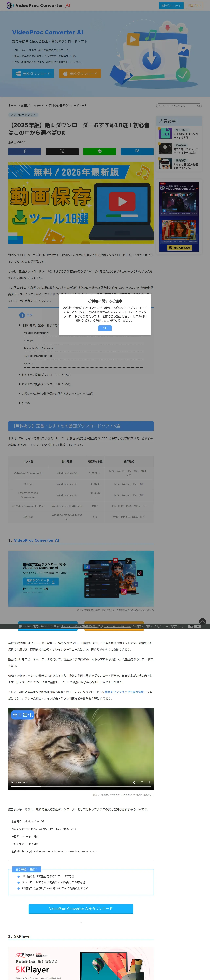This screenshot has width=210, height=980.
Task: Click the search magnifier icon
Action: point(198,106)
